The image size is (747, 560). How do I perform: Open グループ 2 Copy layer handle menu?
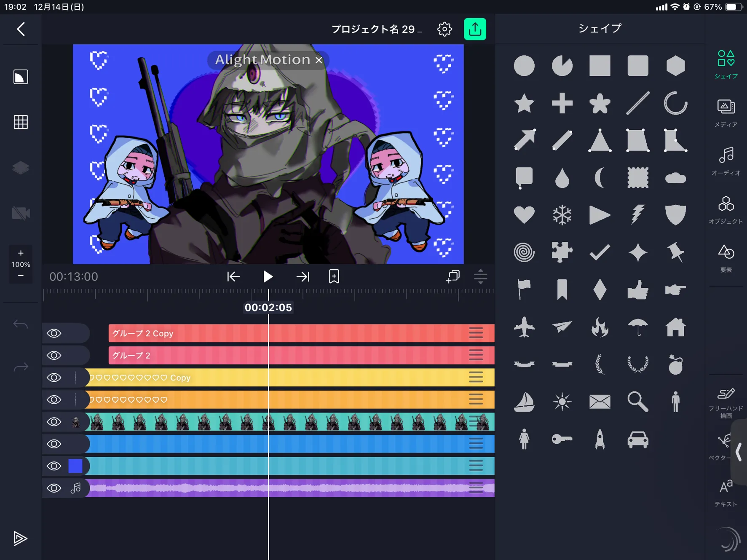point(476,333)
